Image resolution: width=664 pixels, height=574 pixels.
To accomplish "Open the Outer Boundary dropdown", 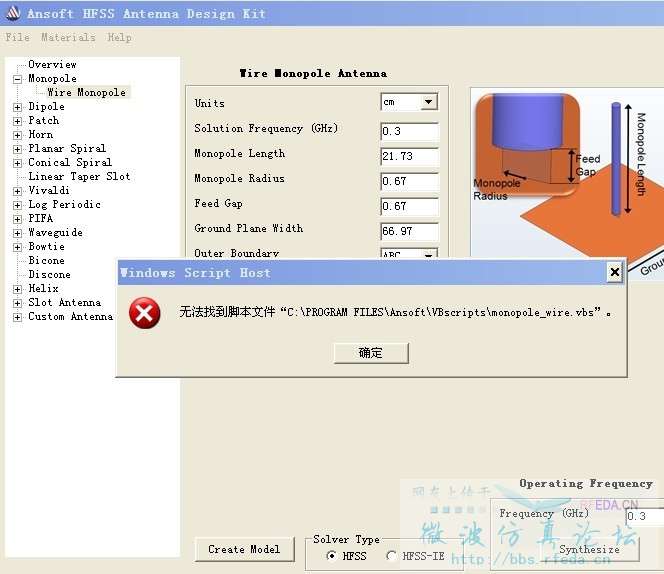I will [x=428, y=254].
